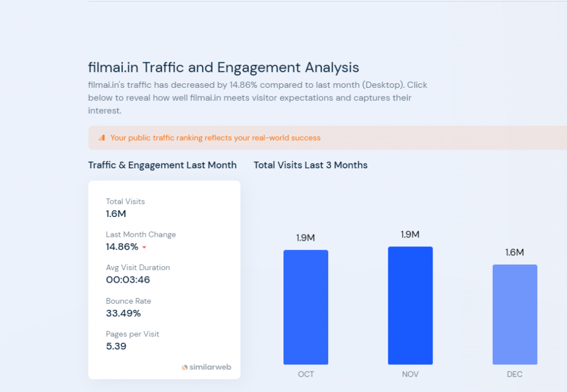Click the 1.9M label above the NOV bar
Screen dimensions: 567x392
pos(410,235)
